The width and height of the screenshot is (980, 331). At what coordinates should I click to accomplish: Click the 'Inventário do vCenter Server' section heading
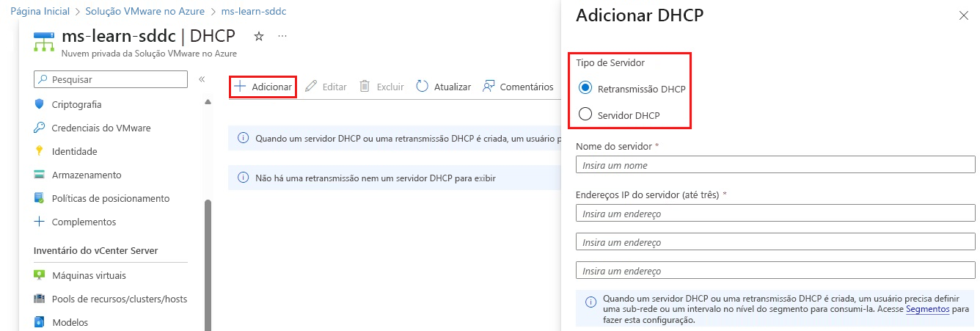click(x=96, y=250)
